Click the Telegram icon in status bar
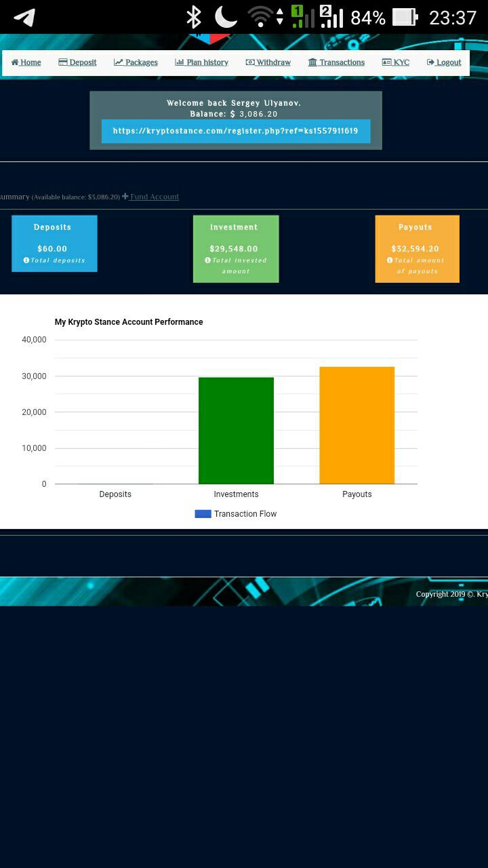The width and height of the screenshot is (488, 868). (24, 18)
